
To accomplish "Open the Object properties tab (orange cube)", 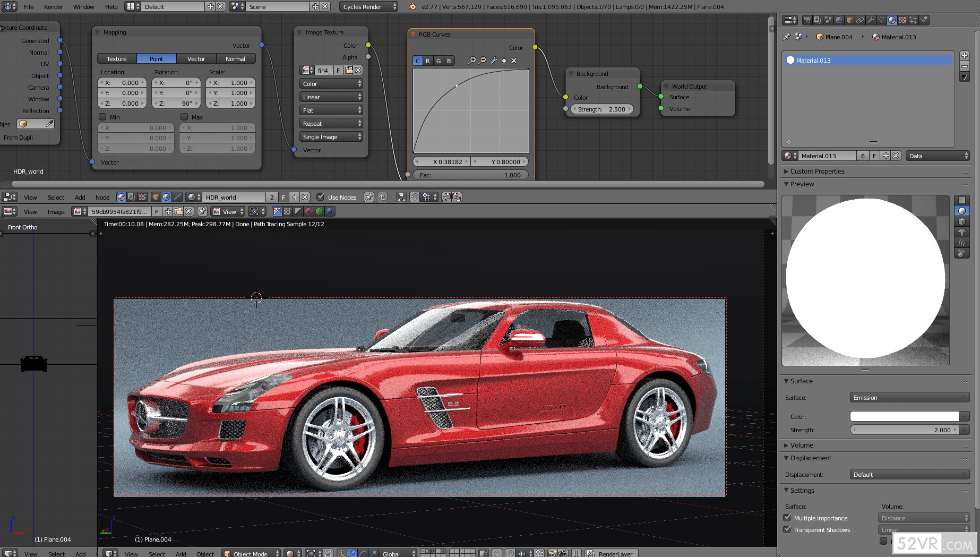I will click(x=849, y=20).
